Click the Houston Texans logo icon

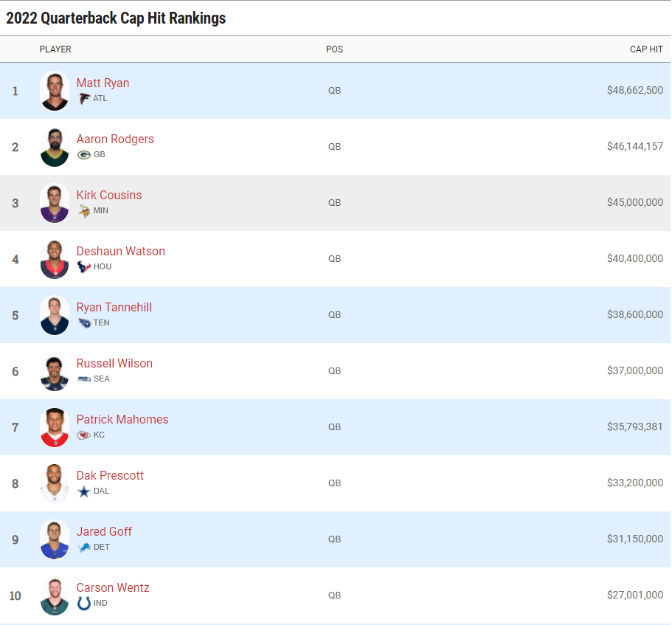84,266
